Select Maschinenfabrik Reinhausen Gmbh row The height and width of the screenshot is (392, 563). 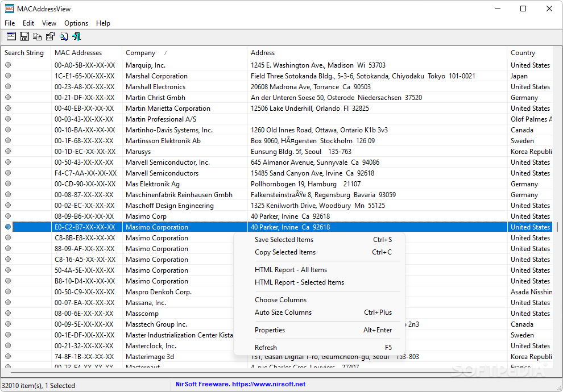tap(277, 194)
